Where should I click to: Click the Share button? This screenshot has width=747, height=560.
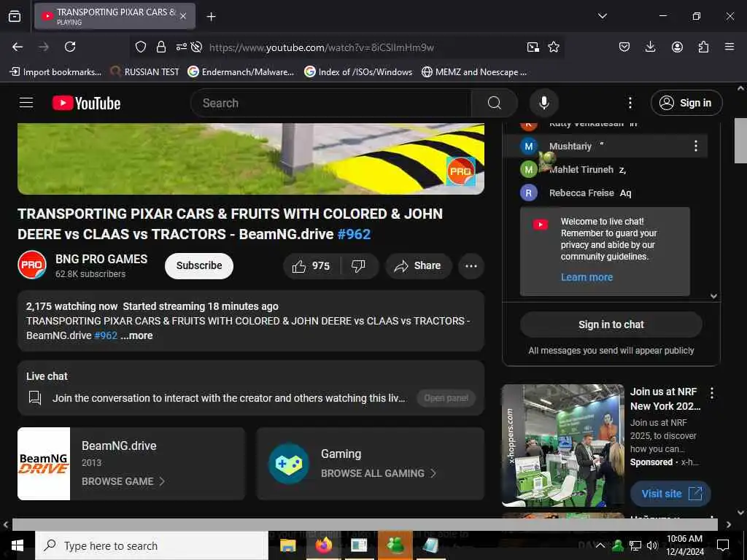click(418, 265)
